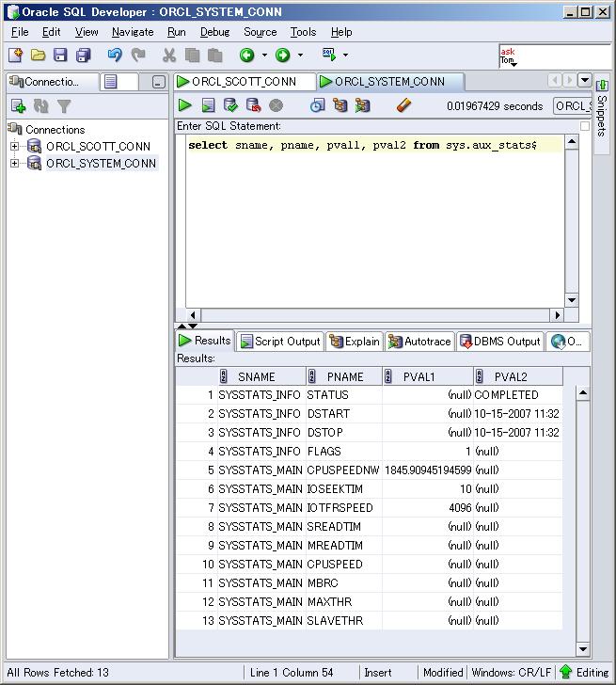The image size is (616, 685).
Task: Select the Connections navigator tab
Action: pos(52,82)
